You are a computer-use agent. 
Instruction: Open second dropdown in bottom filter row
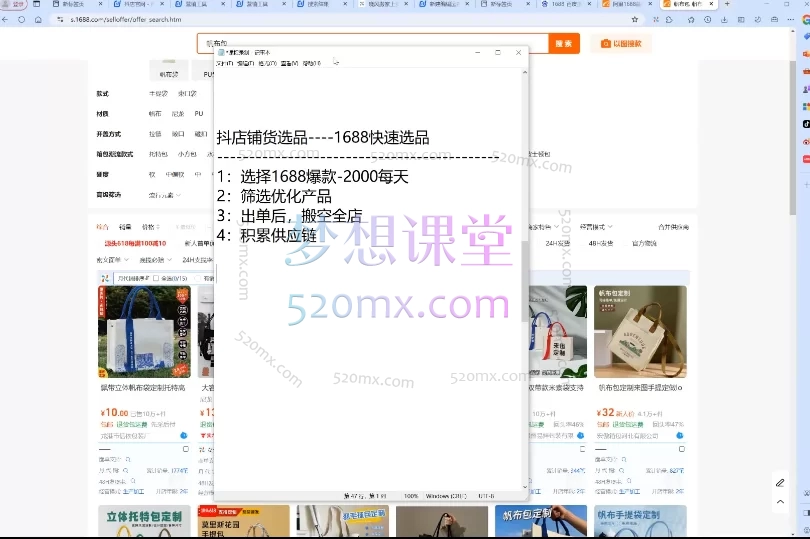pyautogui.click(x=155, y=259)
